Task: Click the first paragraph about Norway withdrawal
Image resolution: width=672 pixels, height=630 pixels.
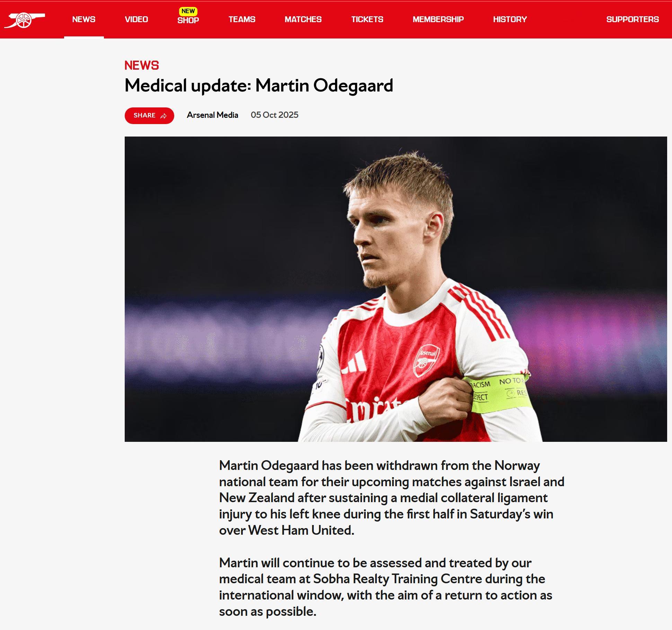Action: click(392, 498)
